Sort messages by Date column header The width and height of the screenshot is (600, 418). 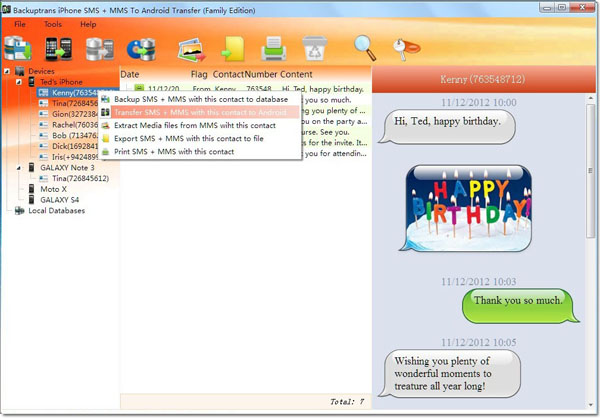click(x=130, y=74)
